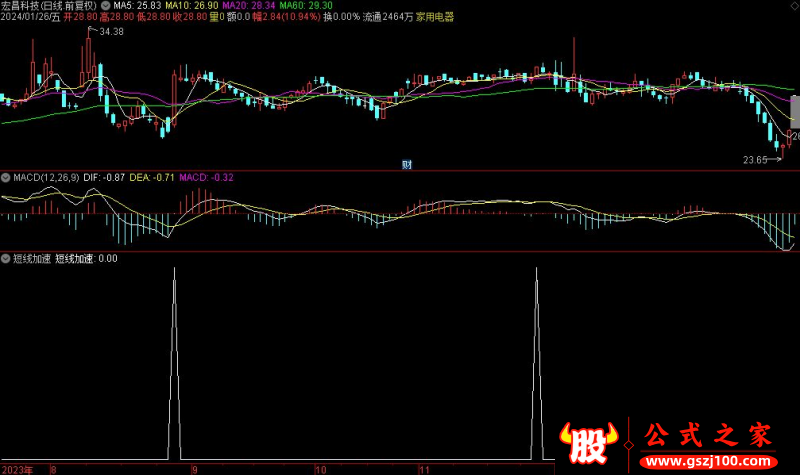This screenshot has height=475, width=800.
Task: Jump to month 10 on time axis
Action: tap(320, 470)
